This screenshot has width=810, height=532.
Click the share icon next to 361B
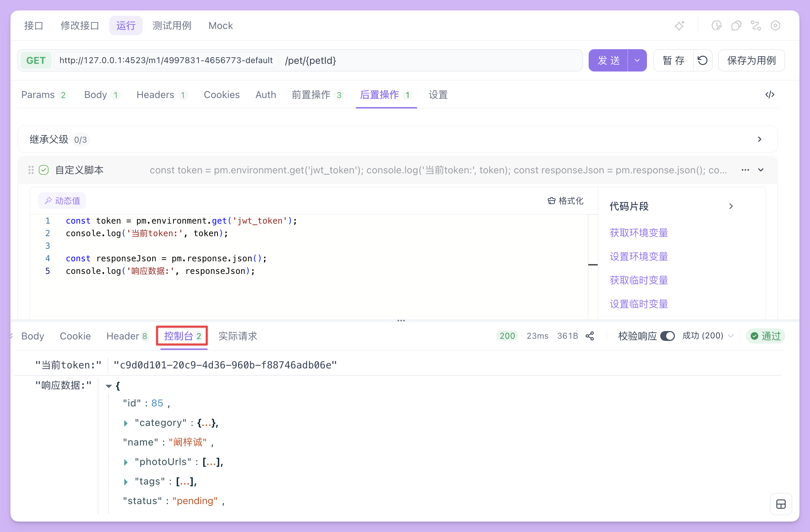[x=590, y=336]
